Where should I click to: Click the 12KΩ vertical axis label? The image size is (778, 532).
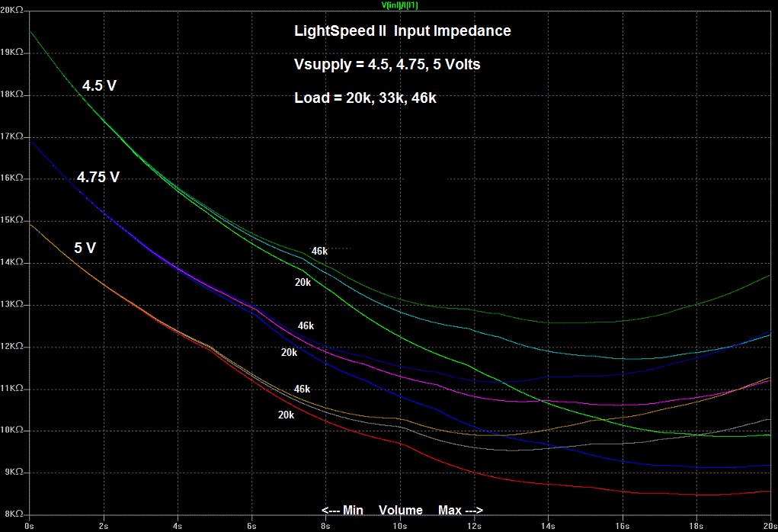11,346
